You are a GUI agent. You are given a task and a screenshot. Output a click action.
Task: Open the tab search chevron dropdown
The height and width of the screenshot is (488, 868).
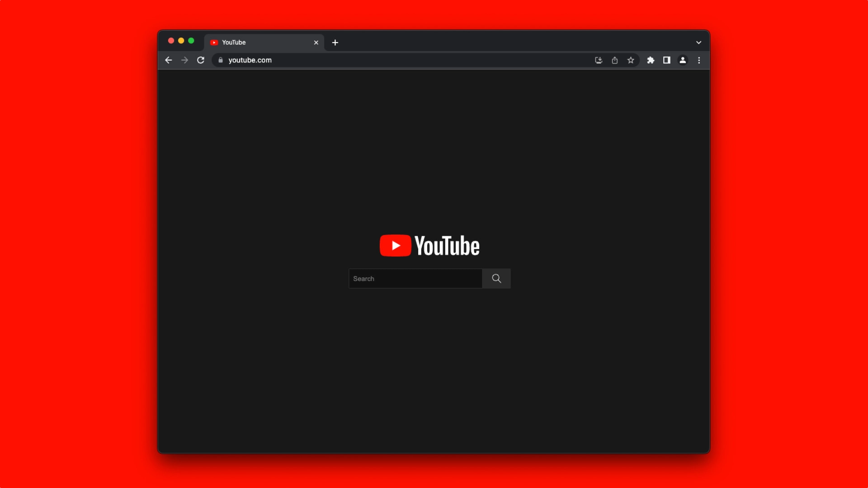pyautogui.click(x=698, y=42)
